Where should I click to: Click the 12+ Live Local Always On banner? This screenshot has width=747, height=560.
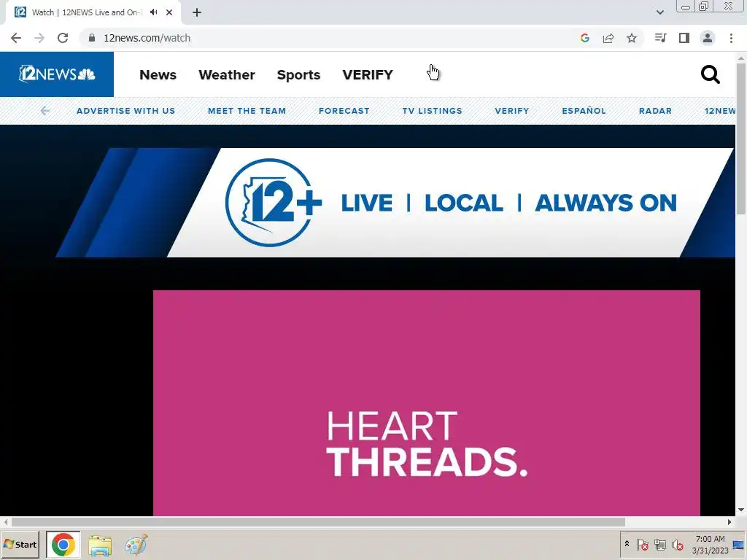pyautogui.click(x=395, y=203)
